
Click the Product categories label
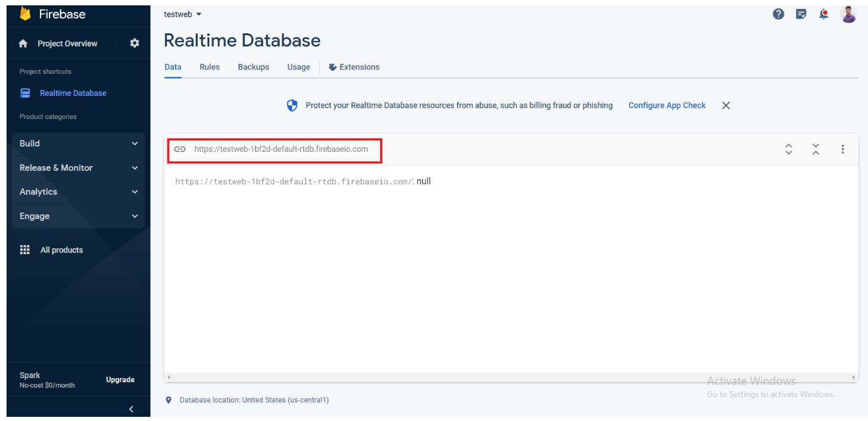(x=48, y=117)
